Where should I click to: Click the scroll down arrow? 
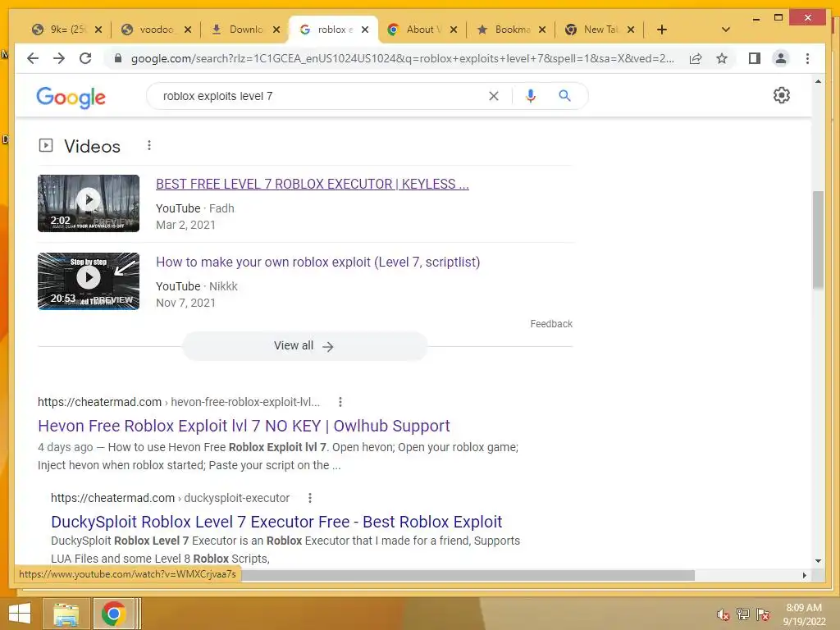point(818,561)
